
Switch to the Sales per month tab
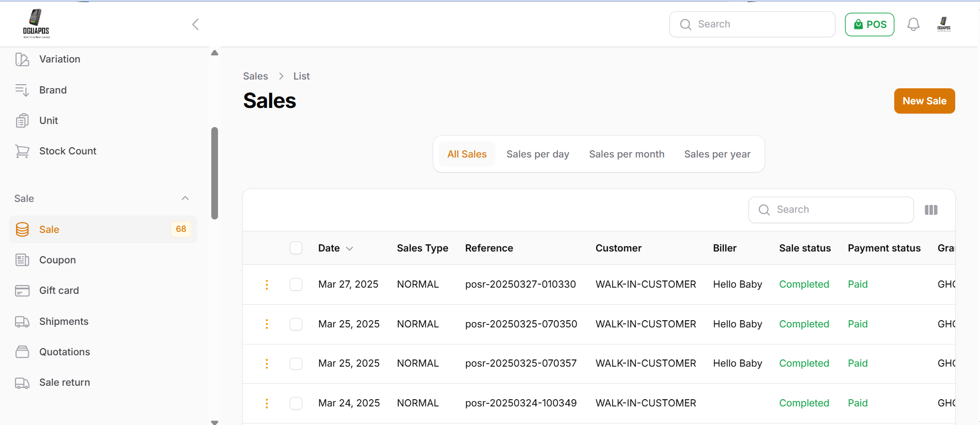coord(626,154)
